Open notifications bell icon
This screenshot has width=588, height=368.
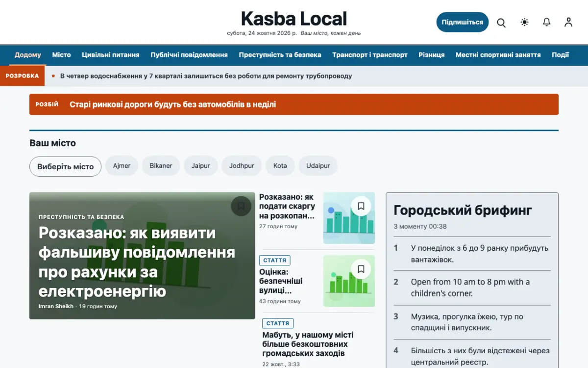547,22
